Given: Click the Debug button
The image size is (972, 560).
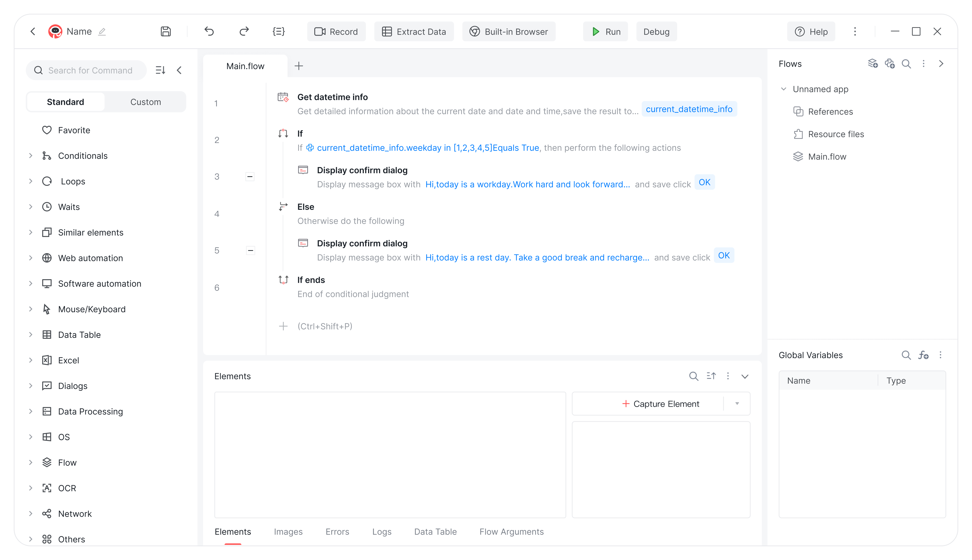Looking at the screenshot, I should coord(656,31).
